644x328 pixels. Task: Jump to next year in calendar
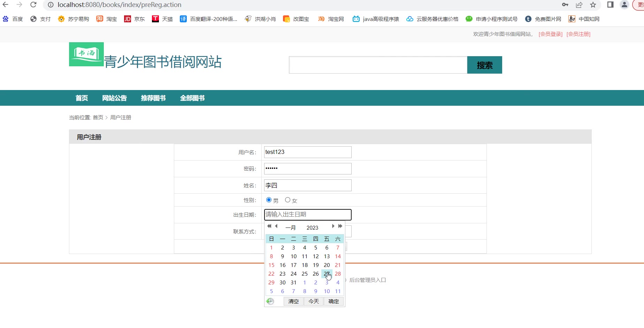point(340,226)
